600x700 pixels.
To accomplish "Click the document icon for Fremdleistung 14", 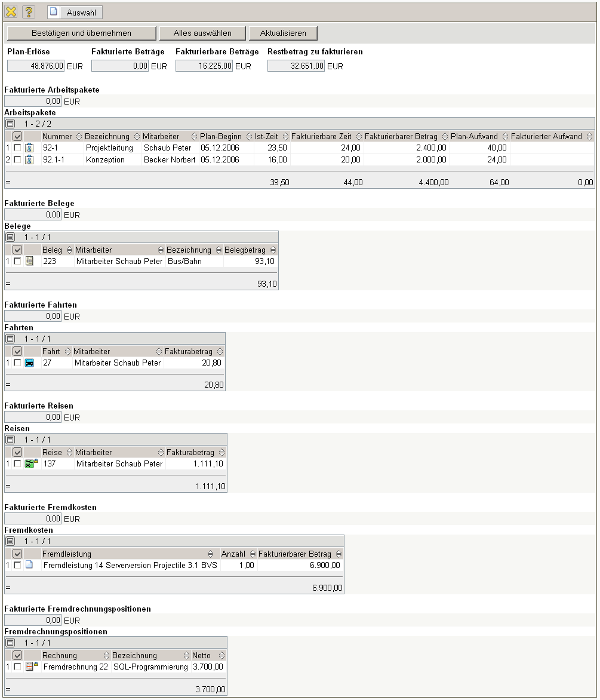I will tap(29, 565).
